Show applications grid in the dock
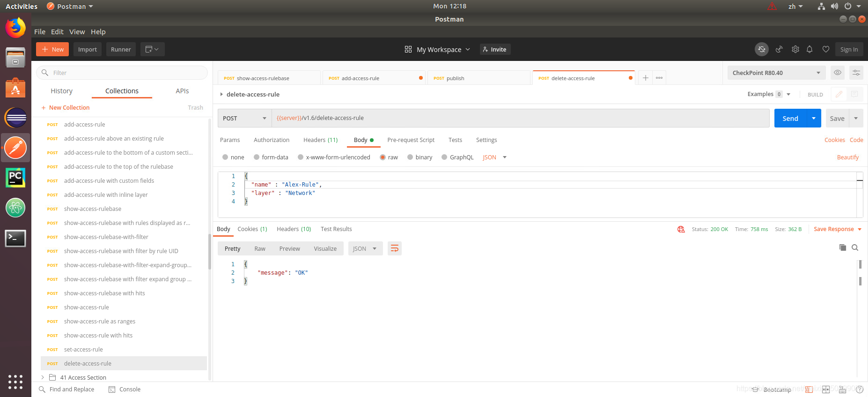 pos(15,382)
